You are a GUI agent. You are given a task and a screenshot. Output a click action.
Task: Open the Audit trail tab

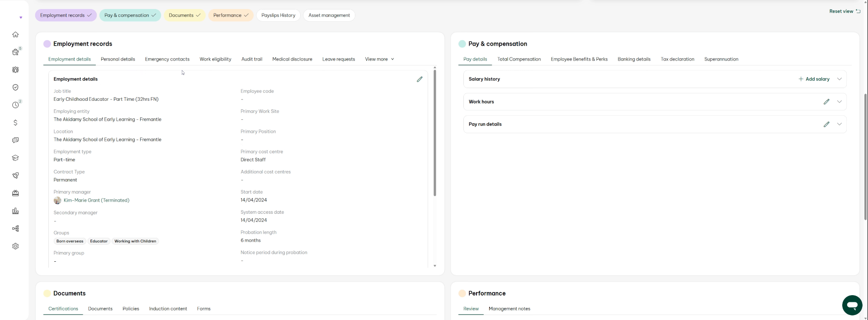(x=252, y=59)
